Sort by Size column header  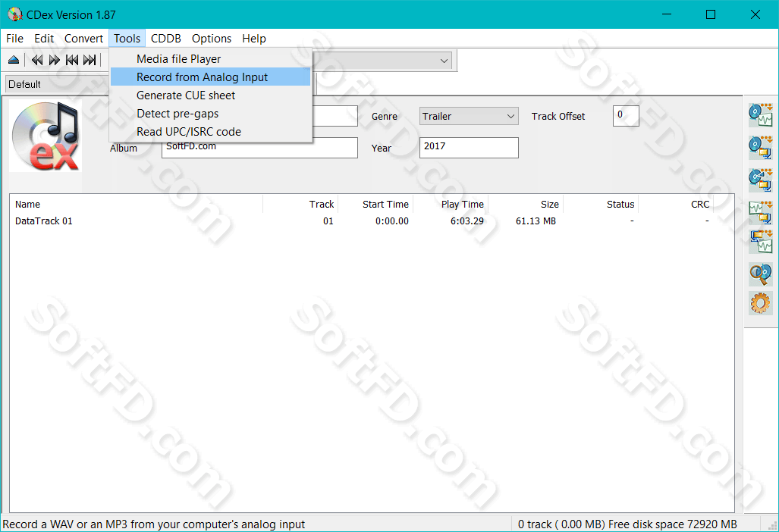click(x=525, y=205)
